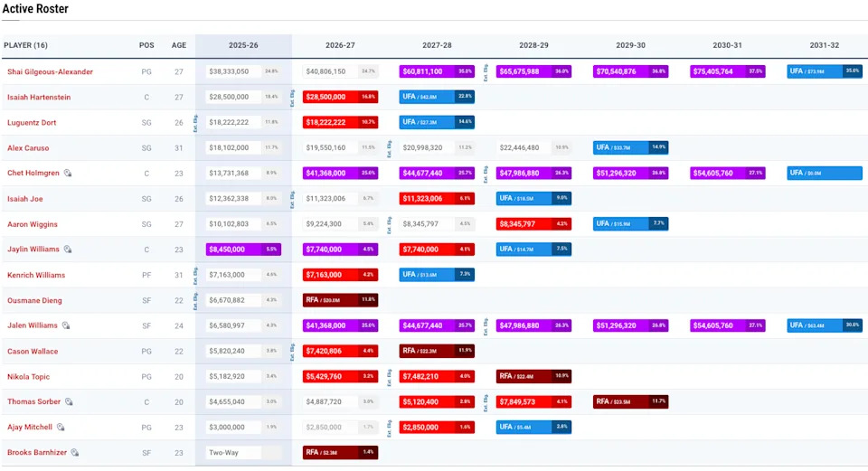Select Alex Caruso's $22,446,480 salary cell
Viewport: 868px width, 471px height.
(533, 148)
